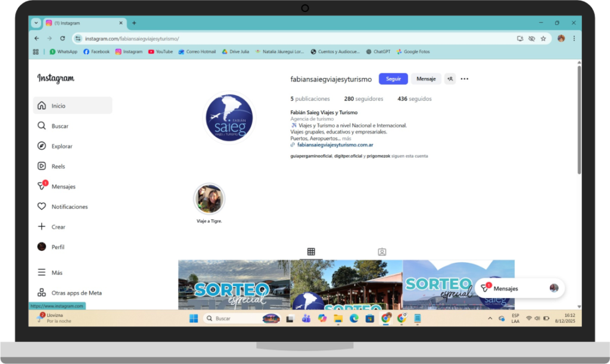Click the similar accounts add-person icon
This screenshot has height=364, width=610.
[x=450, y=79]
